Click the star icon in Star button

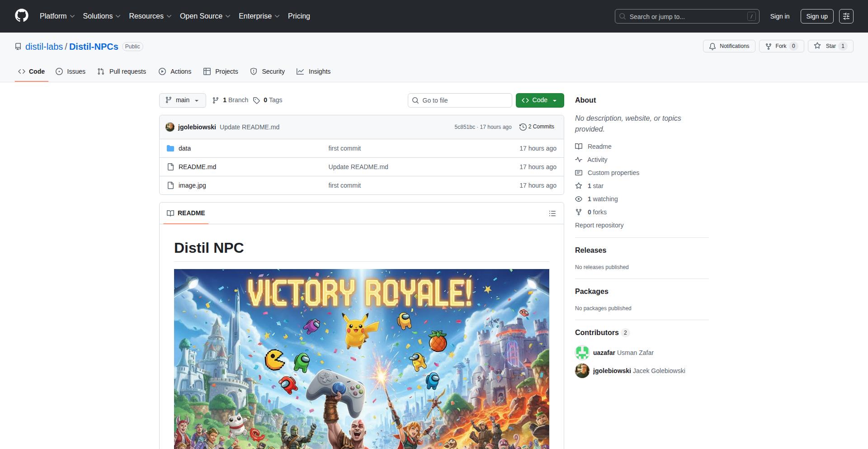coord(817,46)
